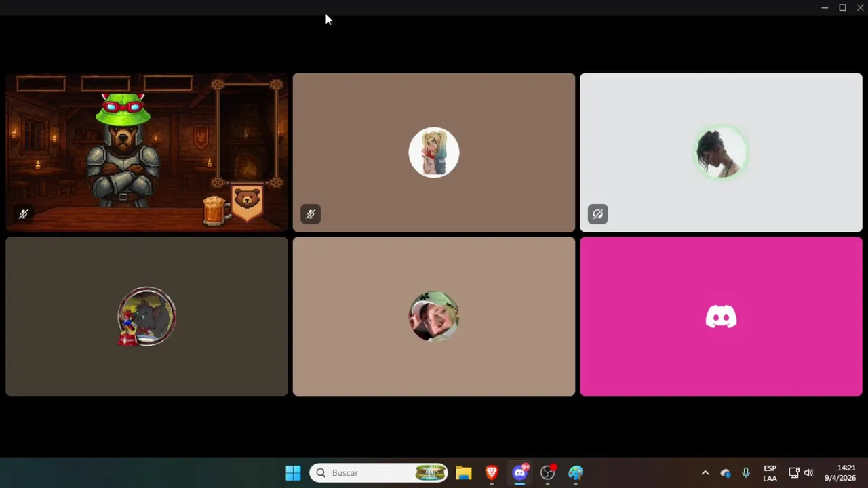Launch Brave browser from the taskbar
This screenshot has height=488, width=868.
(492, 472)
